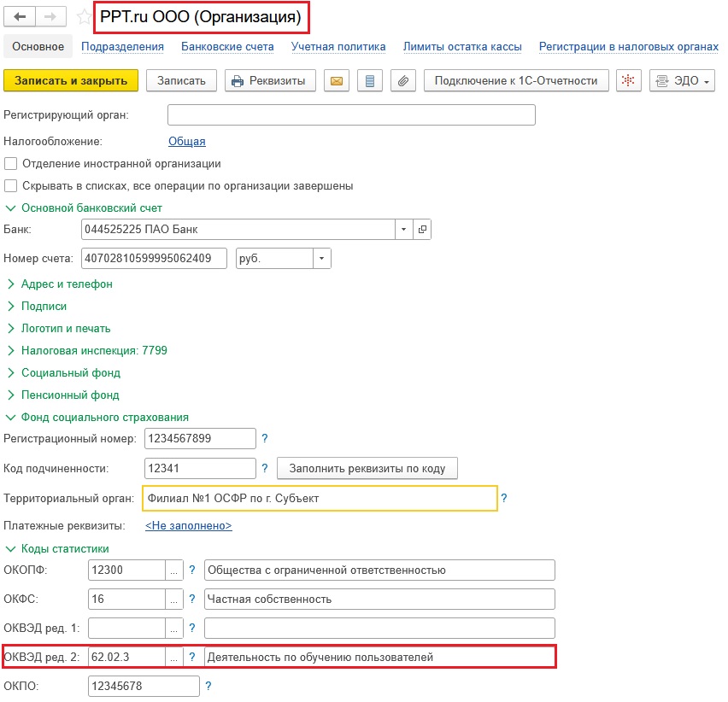Image resolution: width=728 pixels, height=702 pixels.
Task: Open the Общая taxation link
Action: click(186, 142)
